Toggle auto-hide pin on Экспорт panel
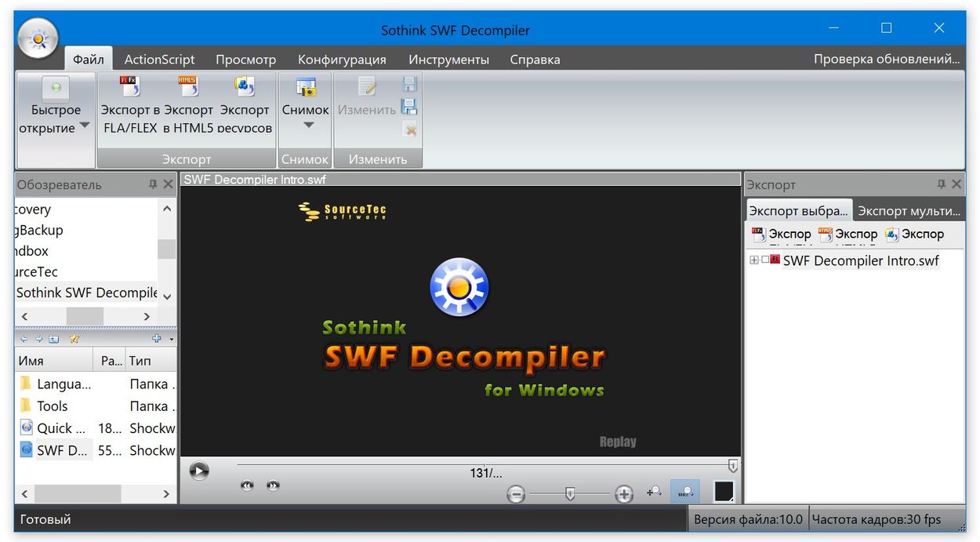The image size is (980, 542). click(941, 184)
